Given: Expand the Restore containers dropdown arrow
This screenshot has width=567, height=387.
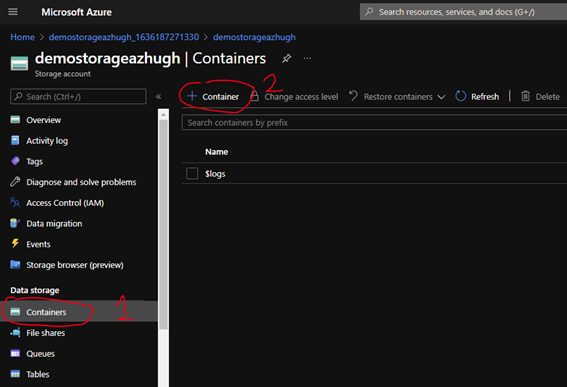Looking at the screenshot, I should tap(441, 97).
